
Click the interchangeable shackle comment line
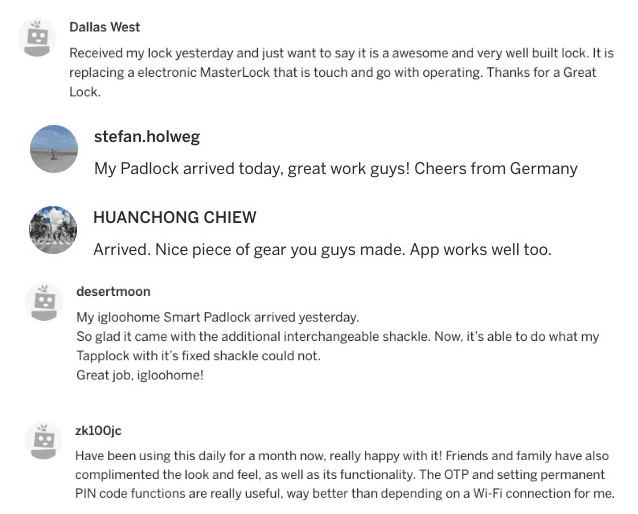pos(338,337)
